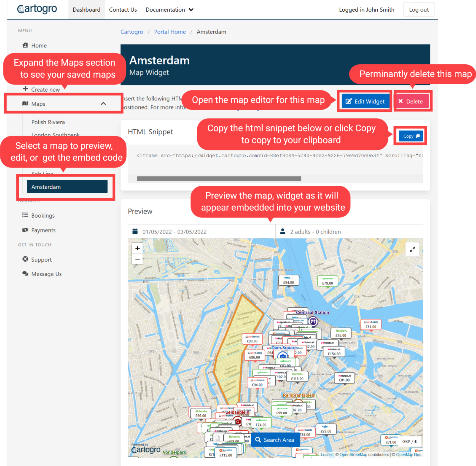The image size is (476, 466).
Task: Collapse the Maps section in sidebar
Action: (103, 104)
